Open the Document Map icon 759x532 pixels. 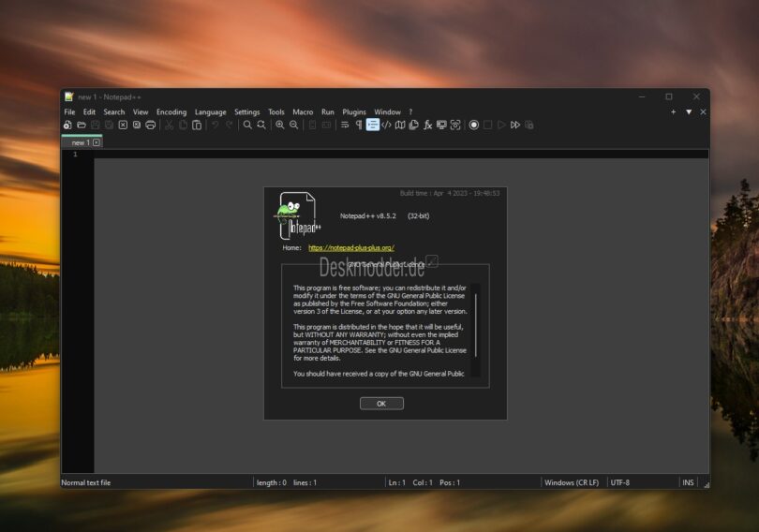(400, 125)
